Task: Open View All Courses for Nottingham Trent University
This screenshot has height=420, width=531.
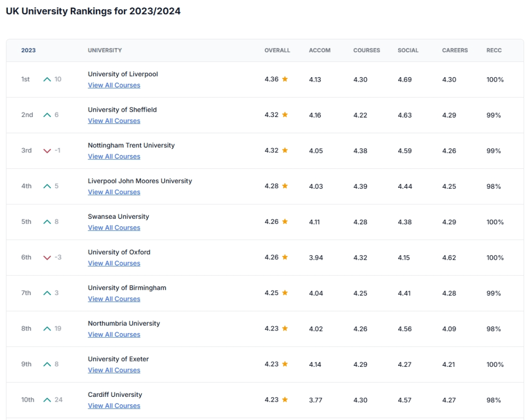Action: (x=114, y=156)
